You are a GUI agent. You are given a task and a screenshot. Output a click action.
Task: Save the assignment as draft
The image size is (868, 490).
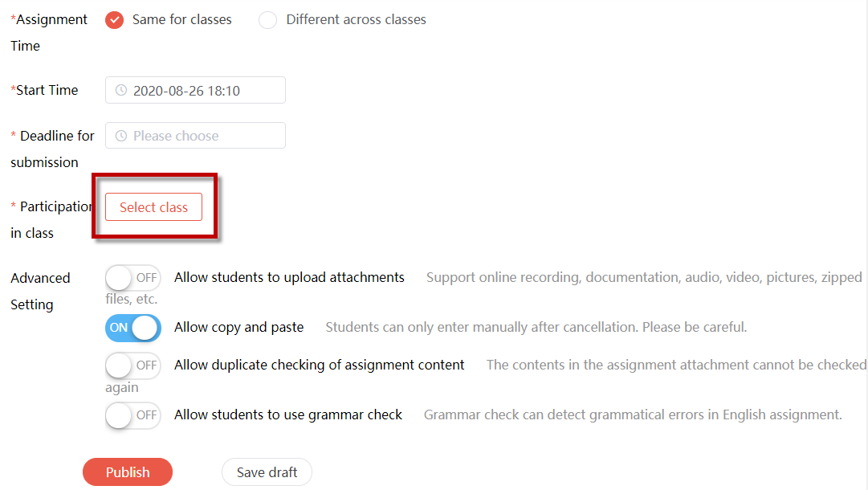[267, 472]
